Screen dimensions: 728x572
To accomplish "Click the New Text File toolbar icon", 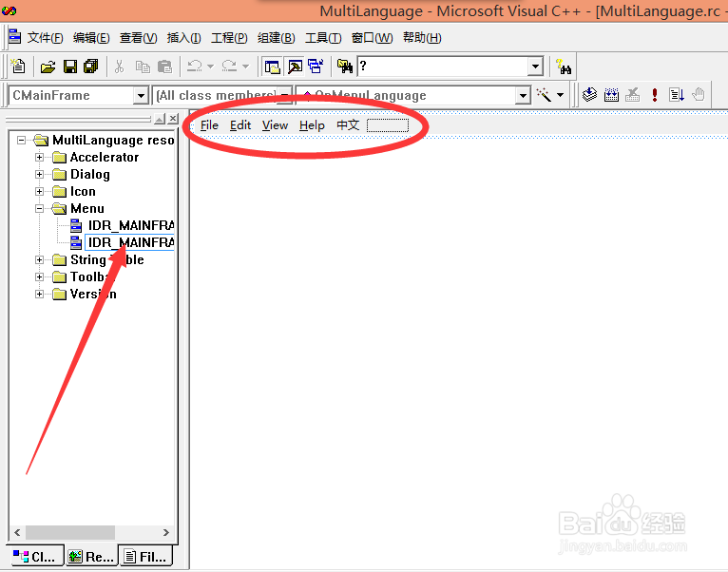I will (x=18, y=67).
